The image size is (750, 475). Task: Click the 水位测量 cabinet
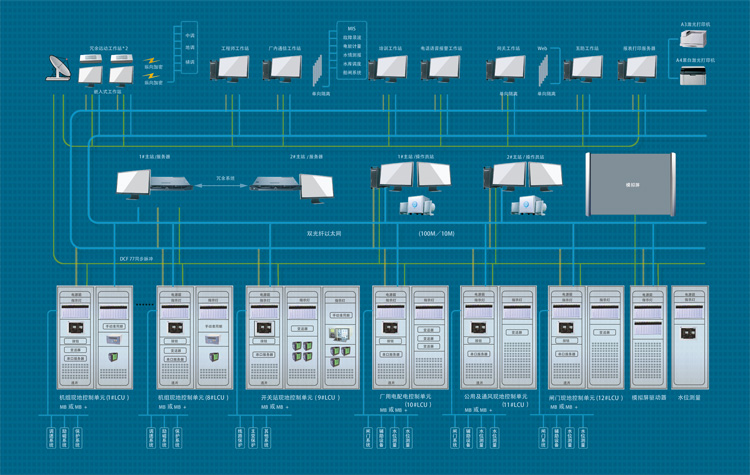click(x=689, y=338)
